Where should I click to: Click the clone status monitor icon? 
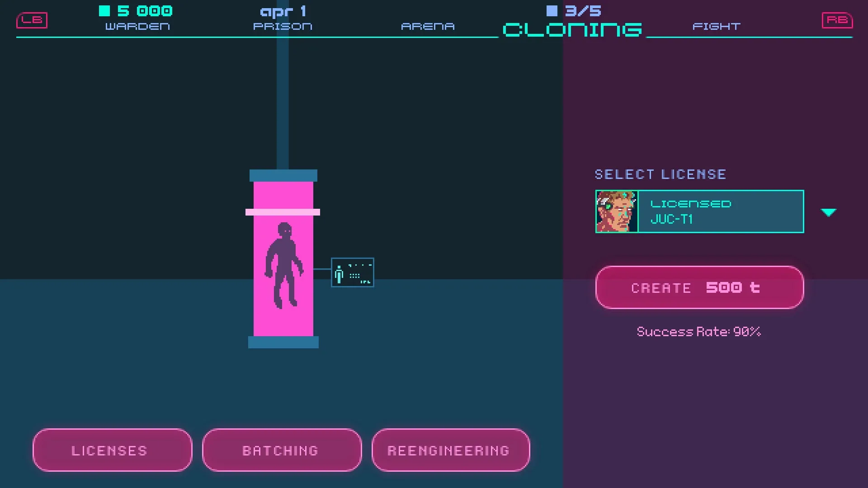[x=352, y=272]
